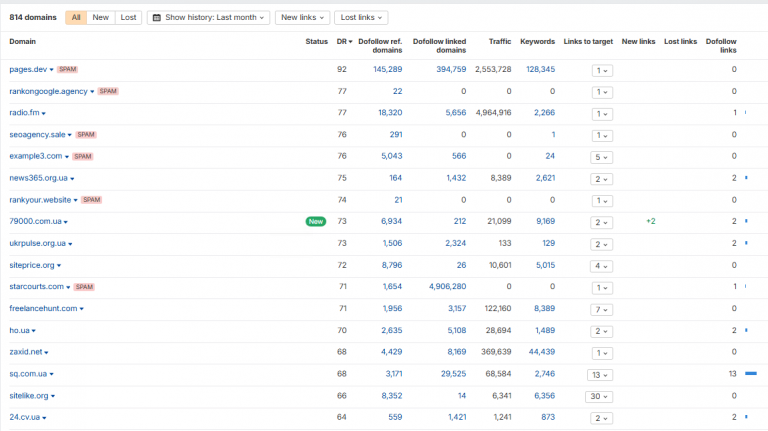
Task: Open the zaxid.net domain link
Action: pos(25,352)
